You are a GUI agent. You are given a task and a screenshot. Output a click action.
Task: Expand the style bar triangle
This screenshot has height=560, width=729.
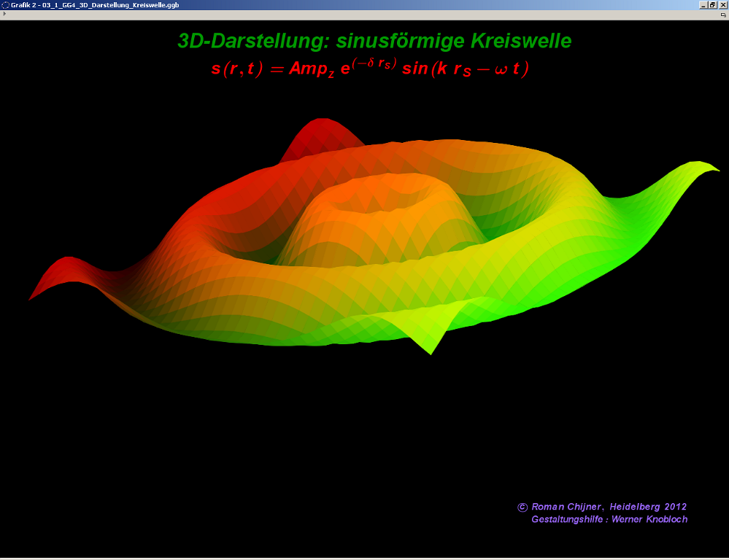[x=4, y=14]
